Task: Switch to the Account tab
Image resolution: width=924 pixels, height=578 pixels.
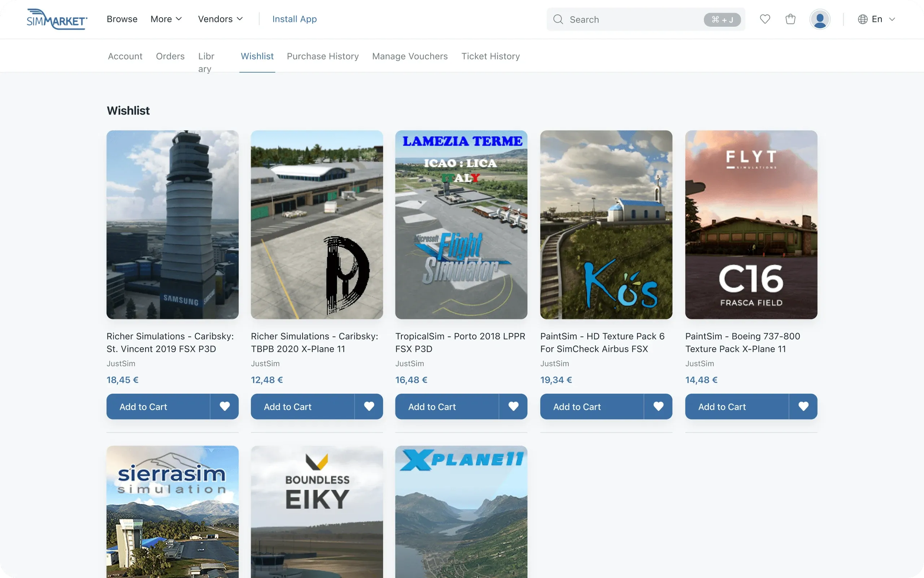Action: click(x=125, y=56)
